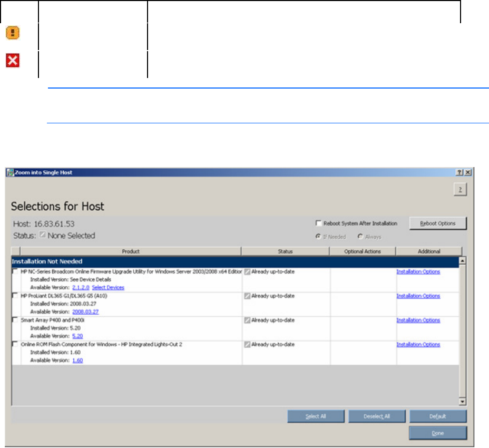The width and height of the screenshot is (489, 448).
Task: Click the Zoom into Single Host window icon
Action: [9, 172]
